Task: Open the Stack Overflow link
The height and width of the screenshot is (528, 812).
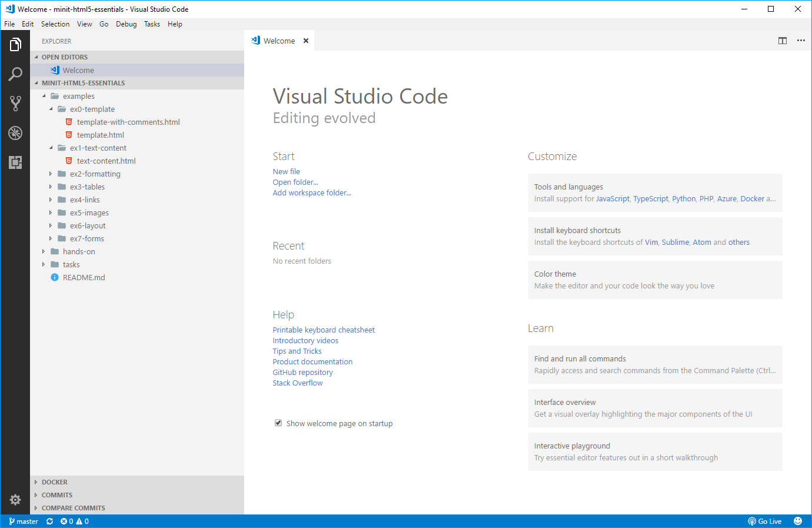Action: click(x=298, y=383)
